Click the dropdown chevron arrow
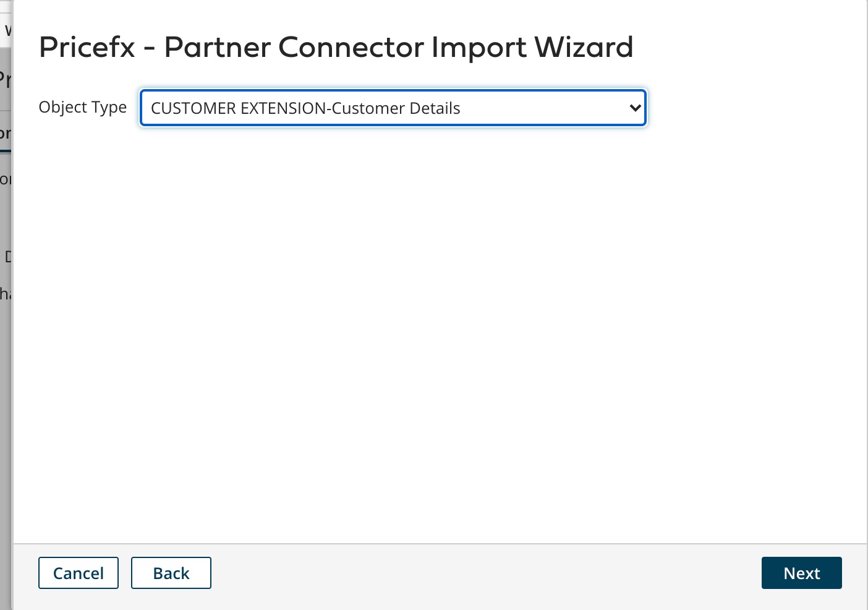The image size is (868, 610). coord(636,108)
